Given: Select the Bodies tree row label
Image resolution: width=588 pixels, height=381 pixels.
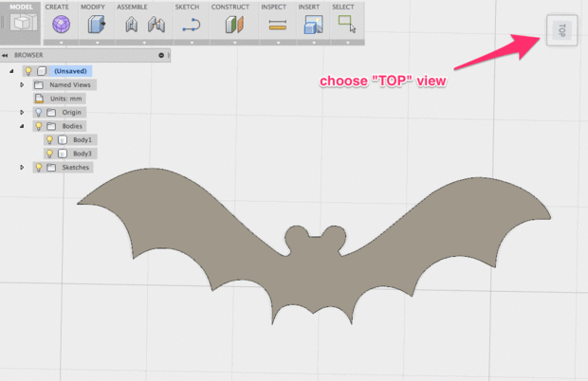Looking at the screenshot, I should tap(72, 126).
